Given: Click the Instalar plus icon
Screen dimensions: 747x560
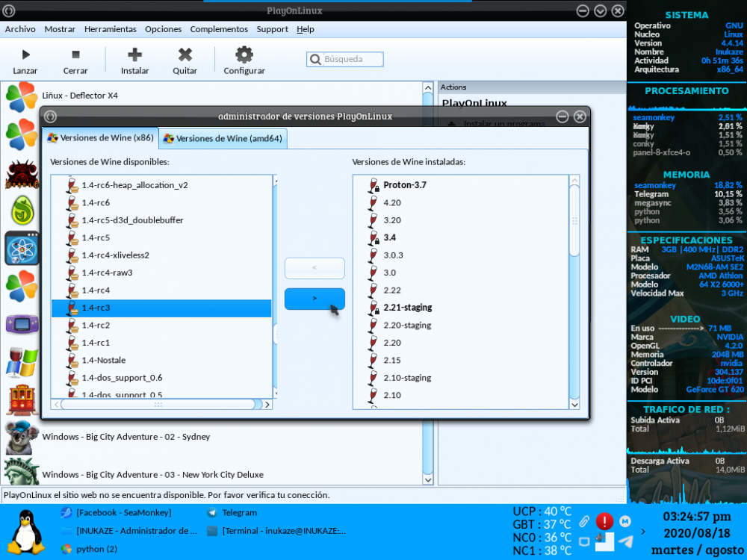Looking at the screenshot, I should (x=135, y=55).
